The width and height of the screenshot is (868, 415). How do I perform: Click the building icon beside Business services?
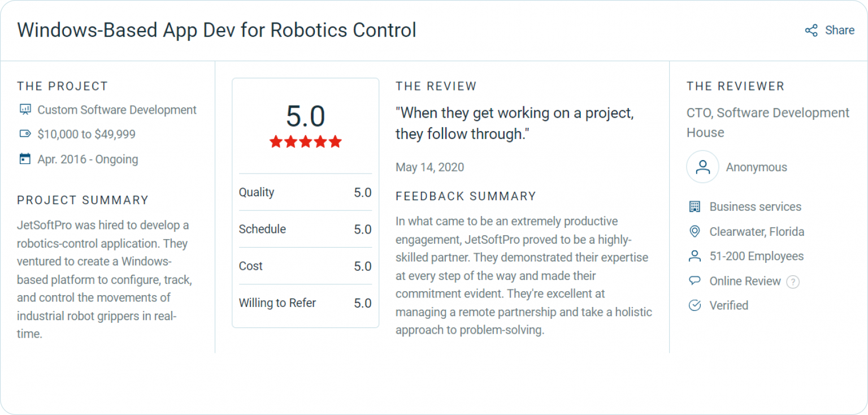(696, 206)
